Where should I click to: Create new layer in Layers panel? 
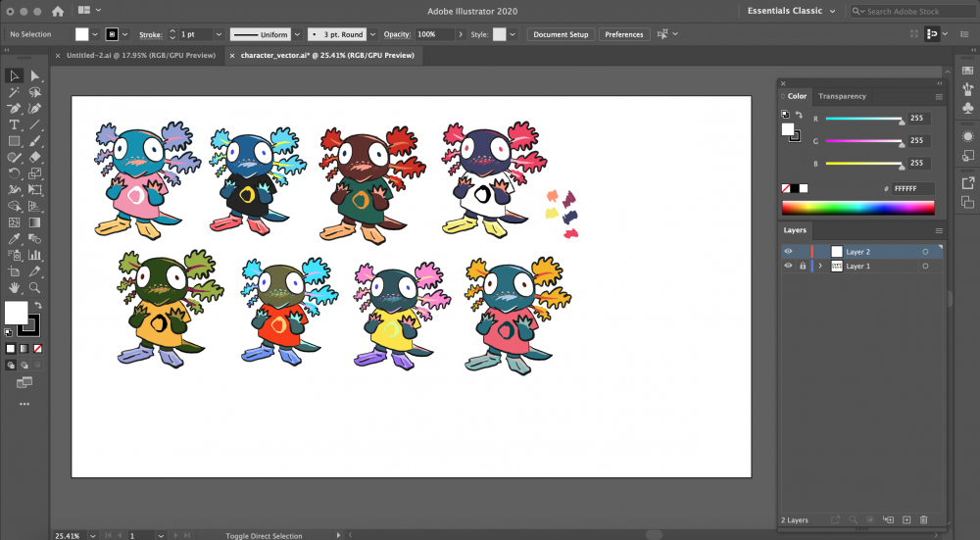(x=906, y=519)
